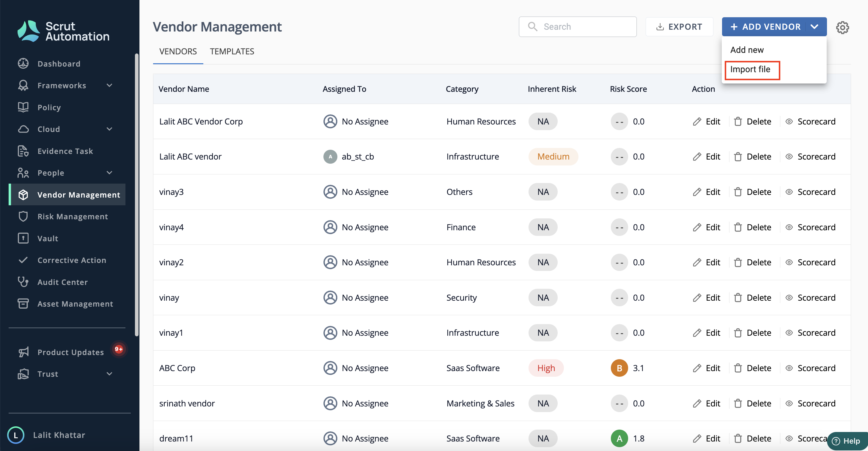
Task: Click the pencil icon for Lalit ABC Vendor Corp
Action: [x=697, y=121]
